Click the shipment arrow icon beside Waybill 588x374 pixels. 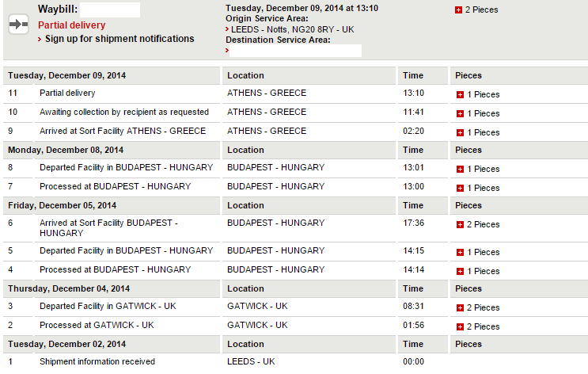coord(19,25)
